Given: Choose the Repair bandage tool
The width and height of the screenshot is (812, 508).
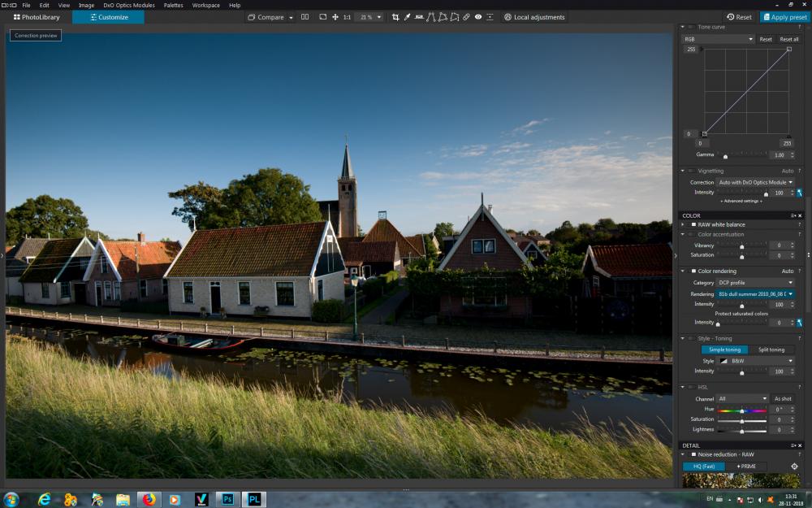Looking at the screenshot, I should 467,17.
